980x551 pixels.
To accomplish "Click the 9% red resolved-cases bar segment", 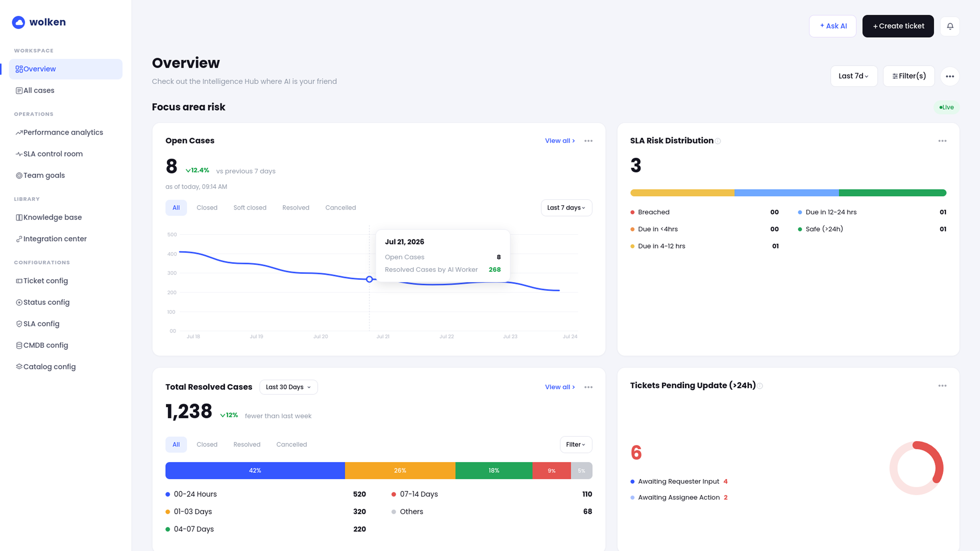I will (x=552, y=471).
